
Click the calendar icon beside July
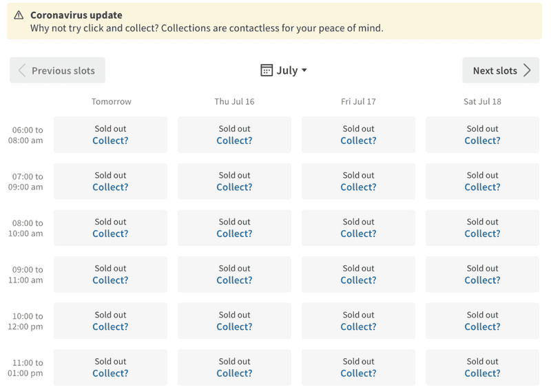267,70
